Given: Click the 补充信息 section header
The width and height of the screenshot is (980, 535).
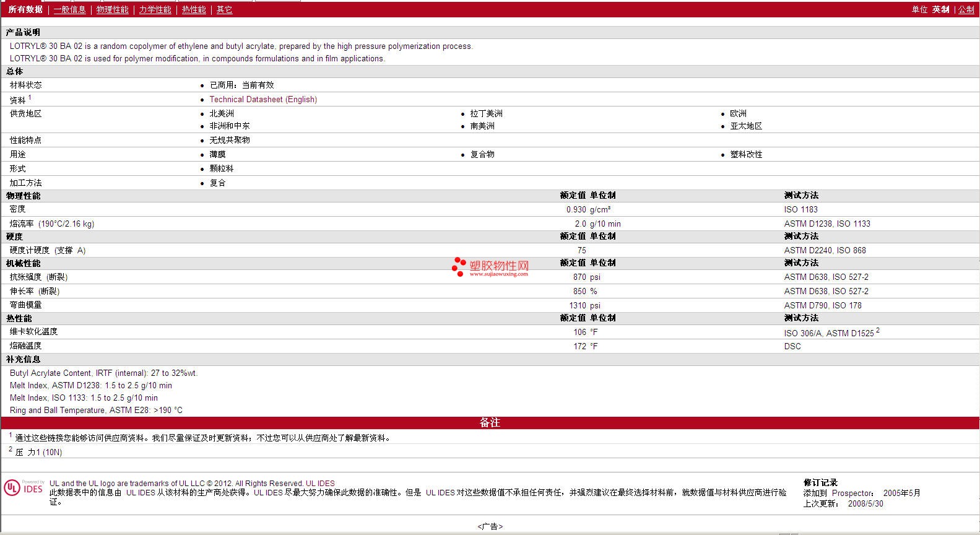Looking at the screenshot, I should point(23,360).
